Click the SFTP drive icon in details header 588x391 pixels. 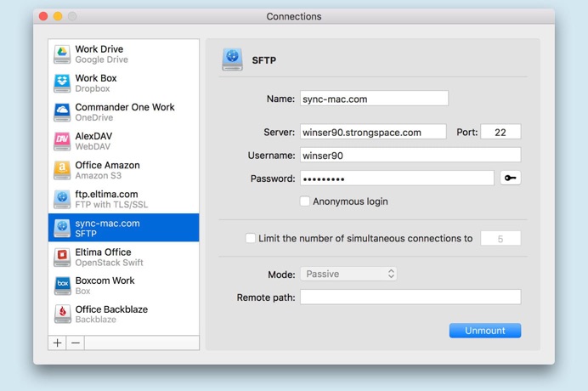[x=232, y=59]
